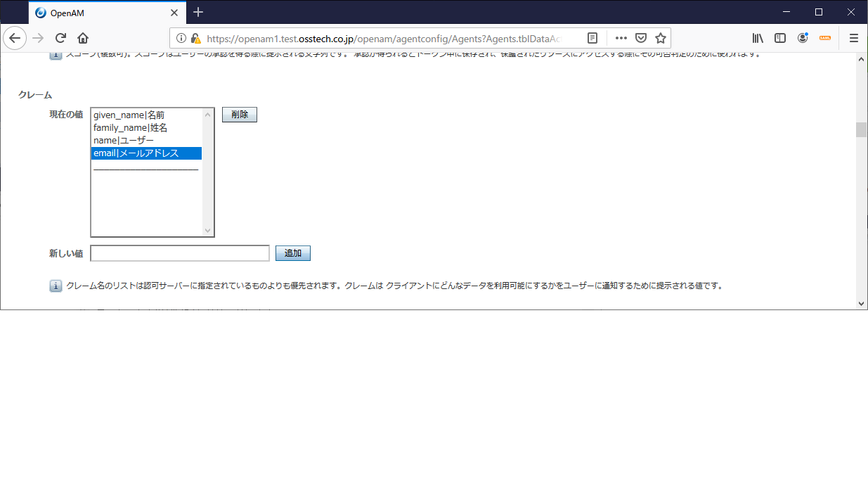Screen dimensions: 868x486
Task: Click the reload page icon
Action: pyautogui.click(x=60, y=38)
